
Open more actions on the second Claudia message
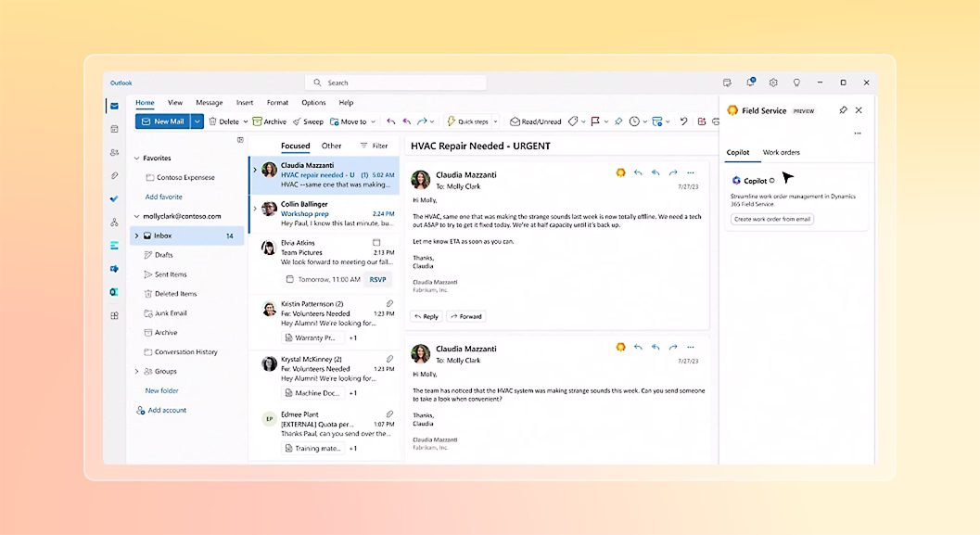click(x=691, y=347)
